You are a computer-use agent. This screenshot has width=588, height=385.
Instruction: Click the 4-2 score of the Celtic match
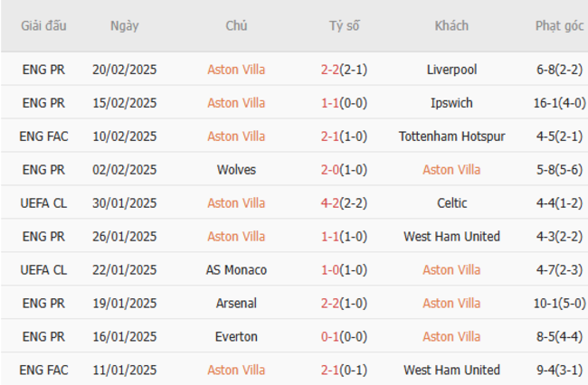tap(330, 203)
